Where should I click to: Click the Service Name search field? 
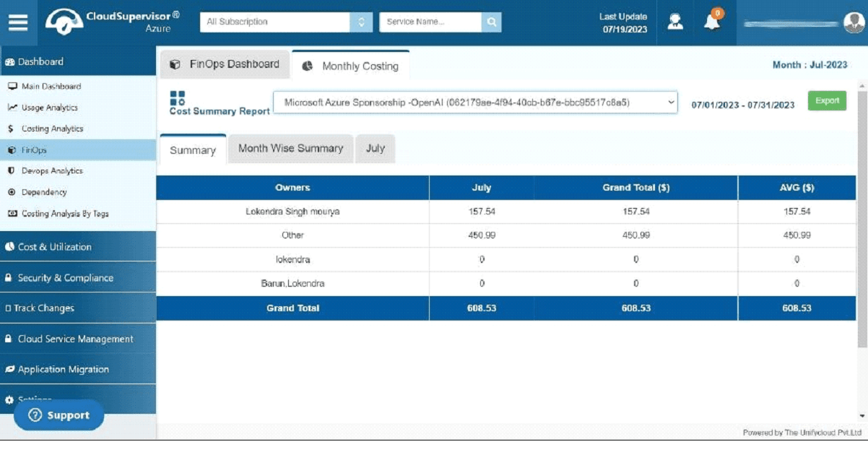[x=430, y=22]
